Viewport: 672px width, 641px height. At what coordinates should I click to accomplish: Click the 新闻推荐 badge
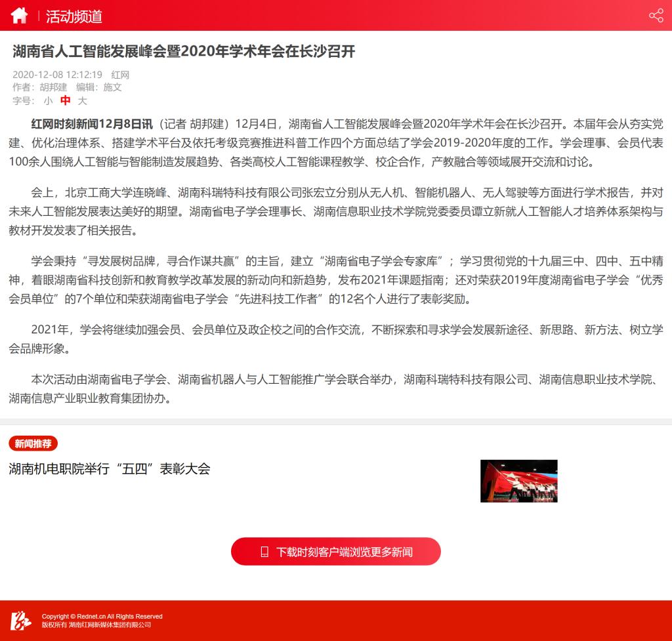(x=33, y=444)
